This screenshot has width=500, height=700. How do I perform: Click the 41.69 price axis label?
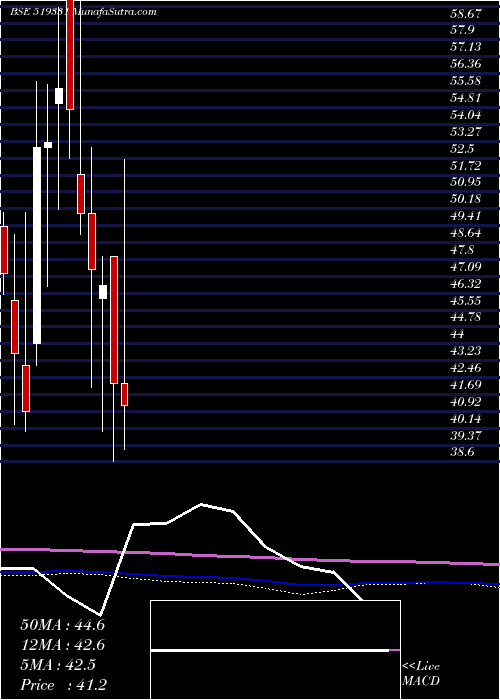click(466, 386)
